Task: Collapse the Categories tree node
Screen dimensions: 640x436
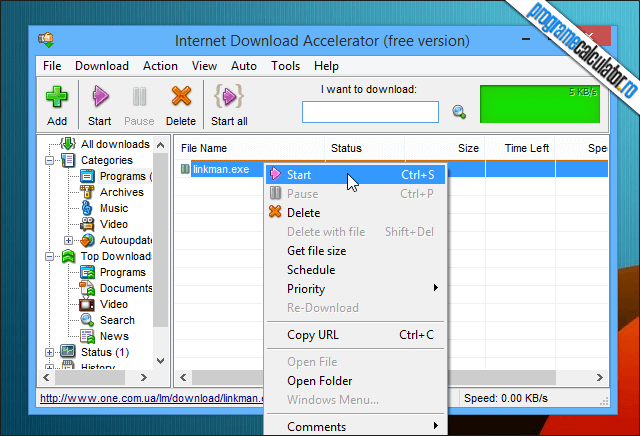Action: (49, 160)
